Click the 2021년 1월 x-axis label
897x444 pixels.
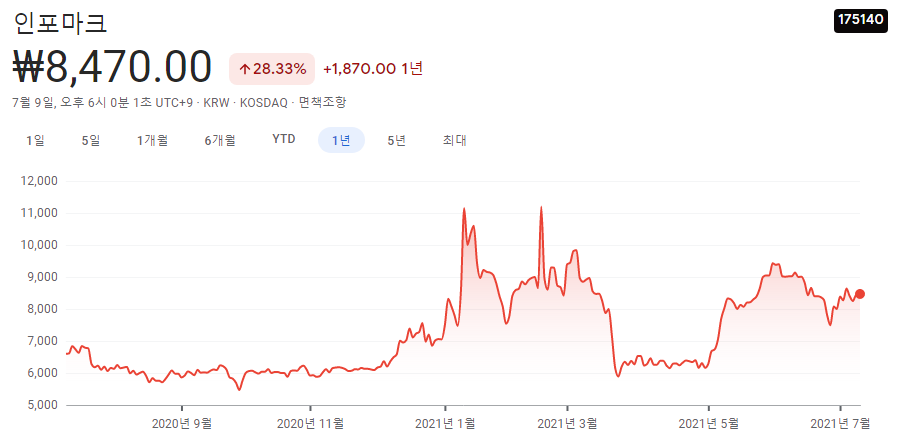[x=444, y=424]
